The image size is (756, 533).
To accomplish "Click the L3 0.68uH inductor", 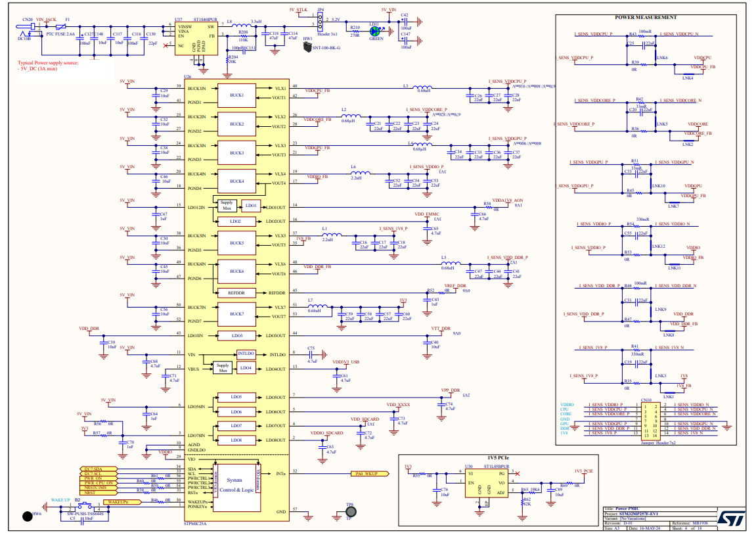I will [x=422, y=87].
